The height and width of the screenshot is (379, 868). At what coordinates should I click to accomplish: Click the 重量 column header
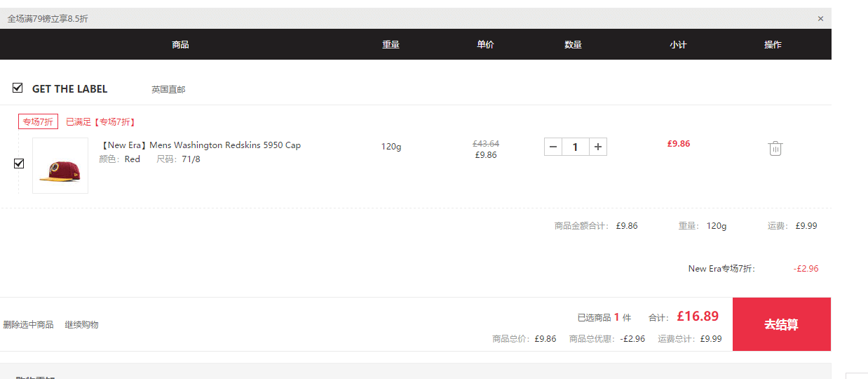pyautogui.click(x=391, y=44)
